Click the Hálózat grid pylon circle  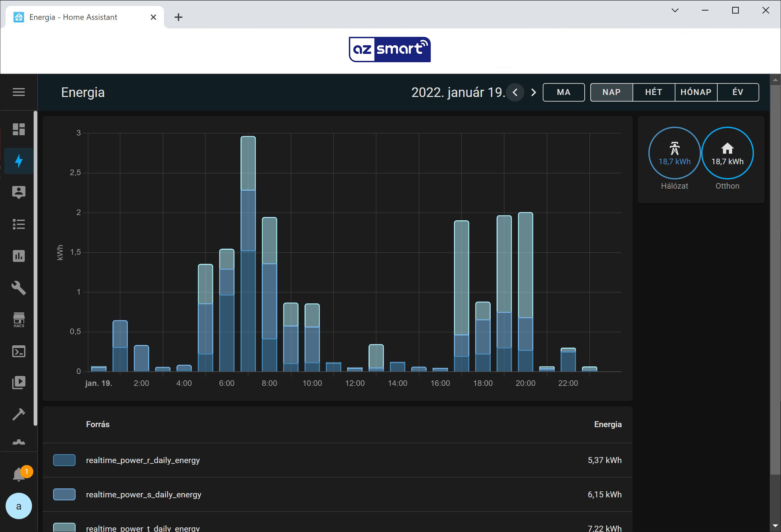point(674,153)
